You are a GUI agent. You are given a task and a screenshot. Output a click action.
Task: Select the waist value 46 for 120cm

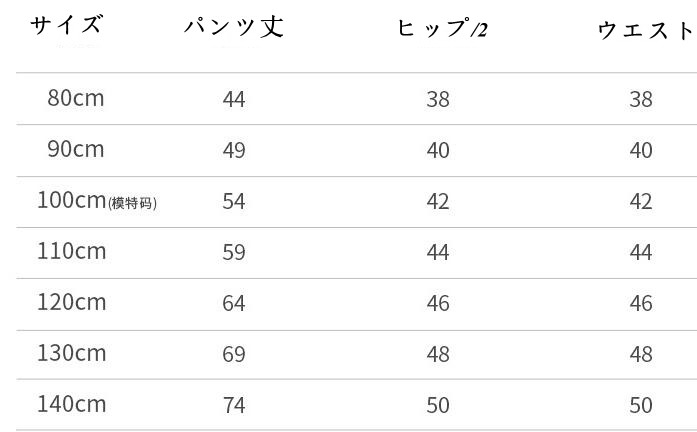pyautogui.click(x=641, y=303)
